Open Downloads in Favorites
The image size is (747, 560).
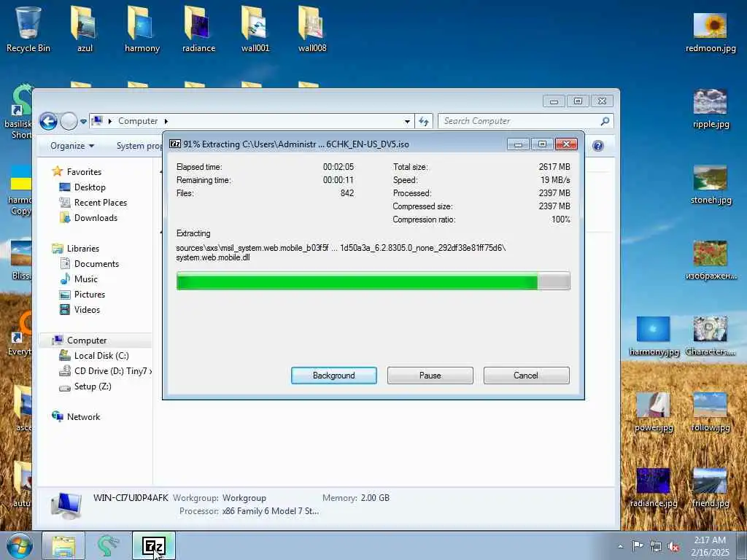[96, 217]
